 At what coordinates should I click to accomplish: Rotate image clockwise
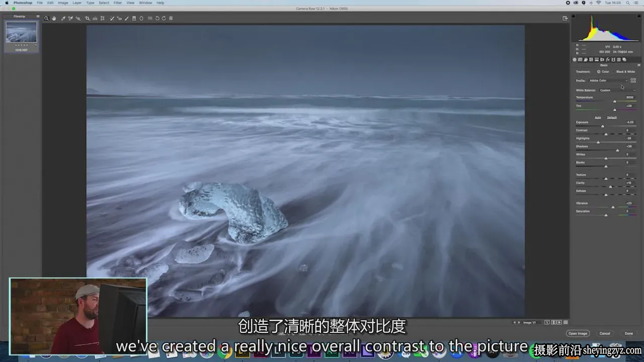coord(164,18)
